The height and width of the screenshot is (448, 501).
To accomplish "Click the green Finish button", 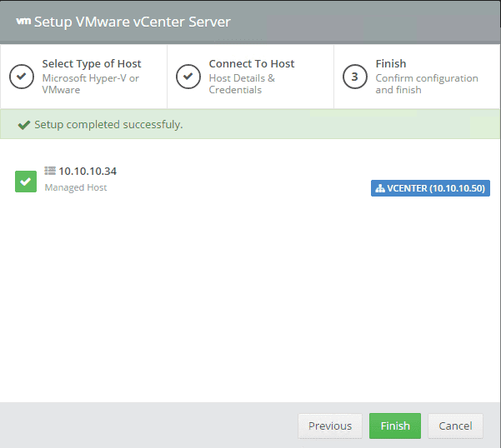I will tap(395, 426).
